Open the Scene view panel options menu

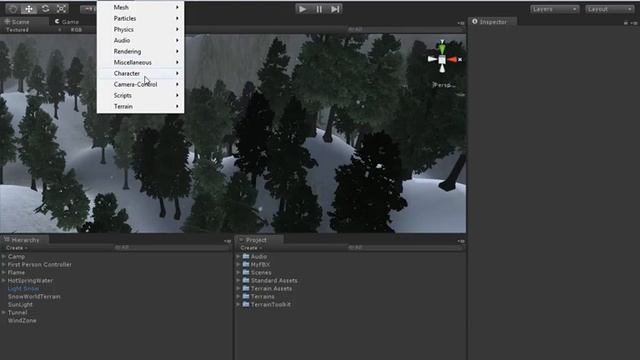[461, 23]
